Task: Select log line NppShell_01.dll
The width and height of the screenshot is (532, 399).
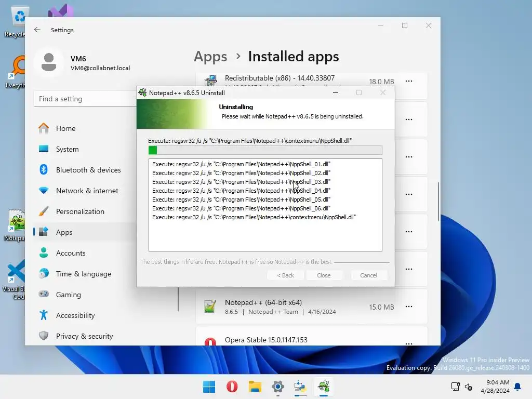Action: [241, 164]
